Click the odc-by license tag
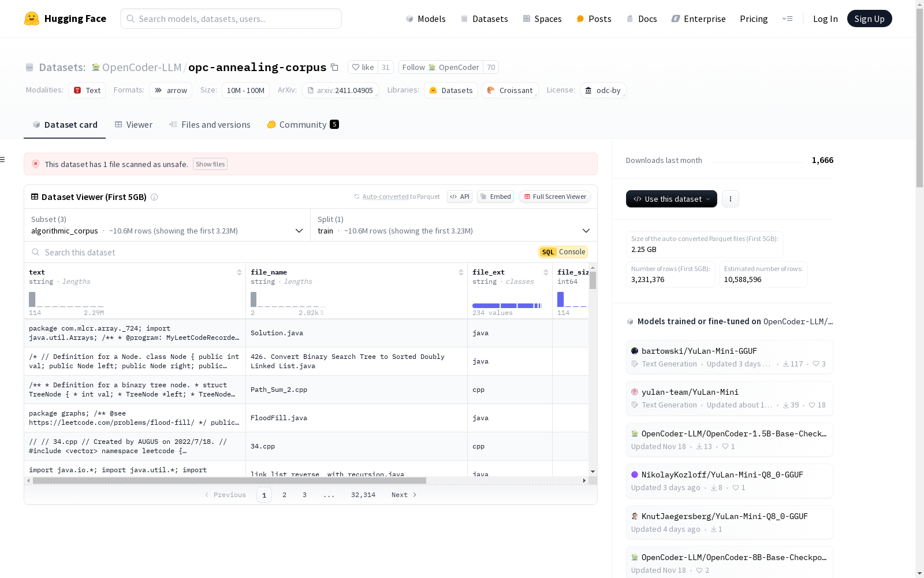 603,90
